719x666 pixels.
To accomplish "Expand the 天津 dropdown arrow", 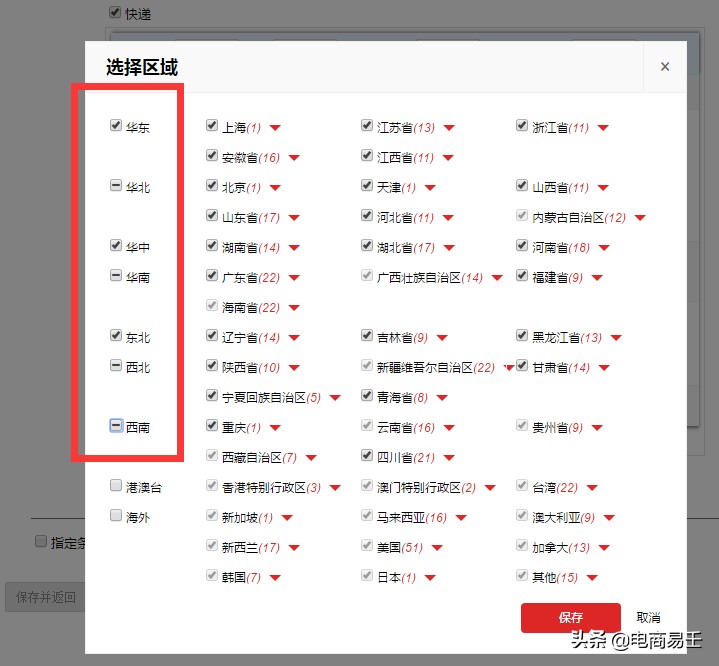I will click(x=430, y=188).
